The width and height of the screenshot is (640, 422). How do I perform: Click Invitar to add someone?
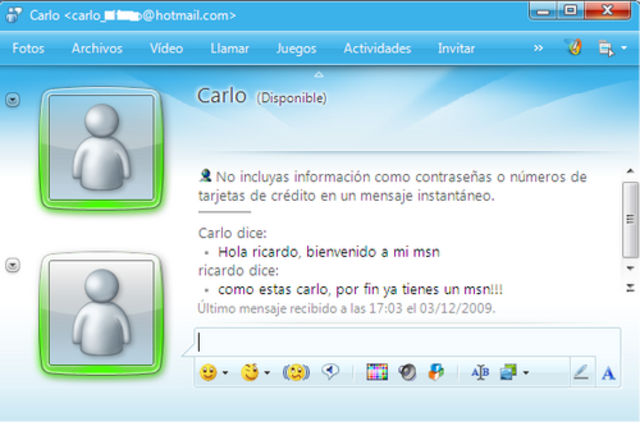tap(456, 49)
